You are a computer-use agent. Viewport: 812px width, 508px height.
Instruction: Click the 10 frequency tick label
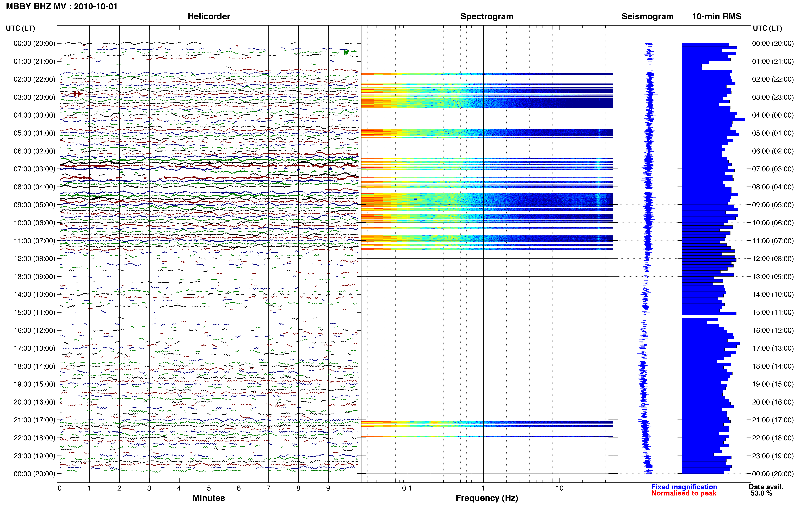click(x=559, y=488)
